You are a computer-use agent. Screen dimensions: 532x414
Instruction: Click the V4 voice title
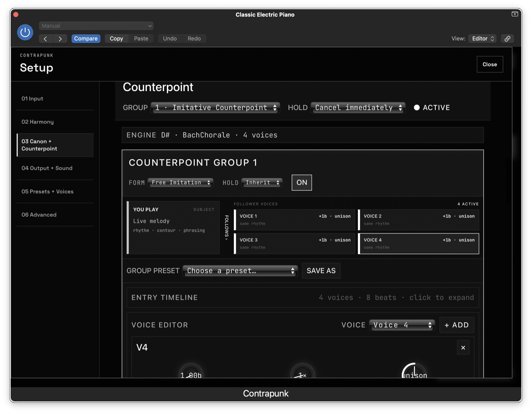click(x=142, y=347)
